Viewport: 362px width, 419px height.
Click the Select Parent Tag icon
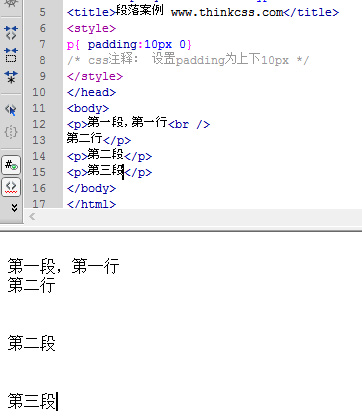pos(11,110)
